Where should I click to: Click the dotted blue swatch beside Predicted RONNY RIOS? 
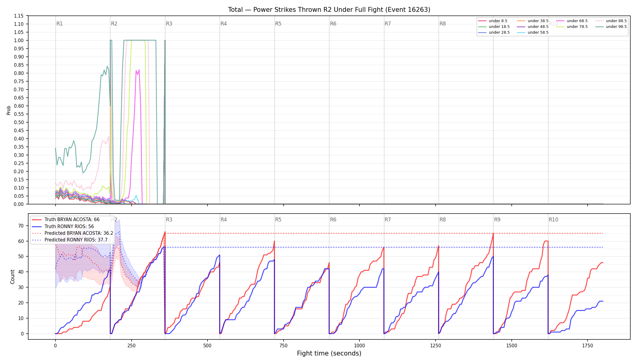[37, 240]
